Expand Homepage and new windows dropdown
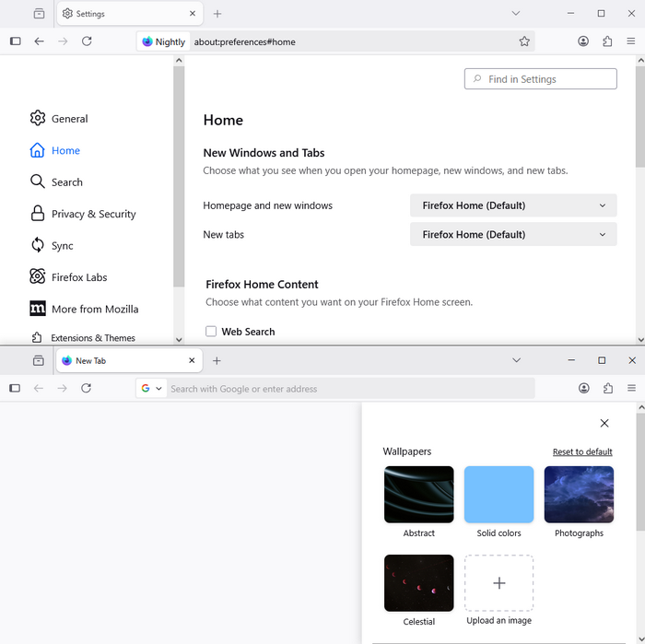This screenshot has height=644, width=645. pos(513,205)
